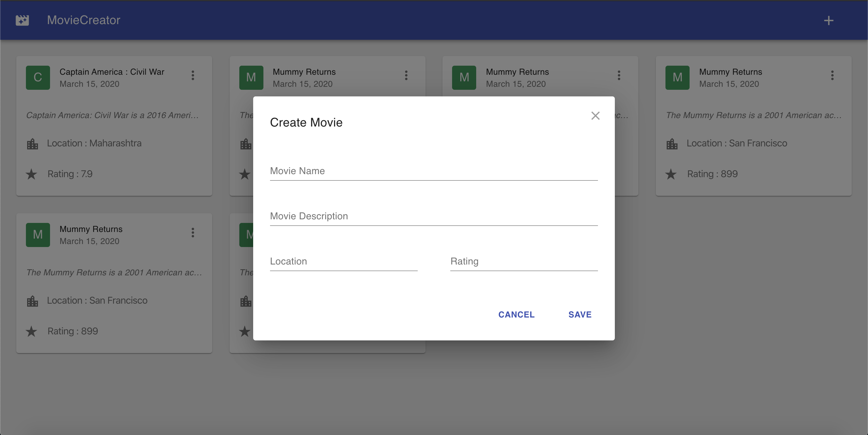Screen dimensions: 868x435
Task: Click the MovieCreator title text in header
Action: [x=83, y=20]
